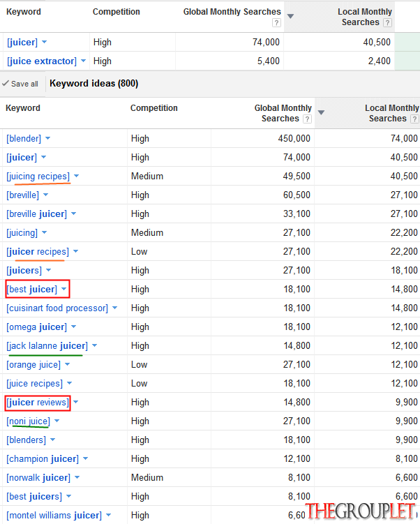
Task: Click the [juice recipes] keyword link
Action: [x=34, y=383]
